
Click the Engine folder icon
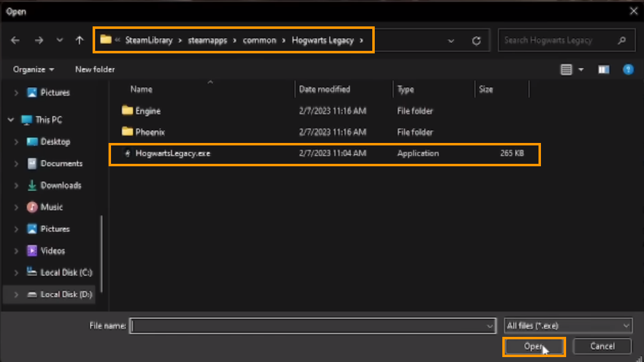[x=128, y=110]
